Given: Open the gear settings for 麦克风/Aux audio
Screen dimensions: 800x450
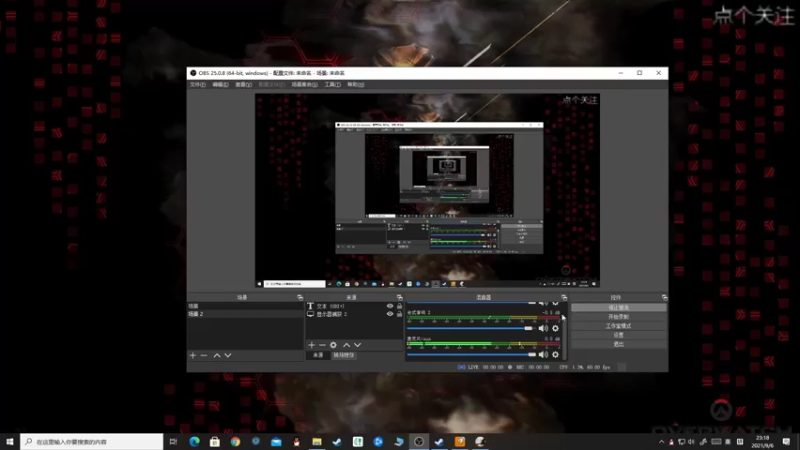Looking at the screenshot, I should click(x=556, y=355).
